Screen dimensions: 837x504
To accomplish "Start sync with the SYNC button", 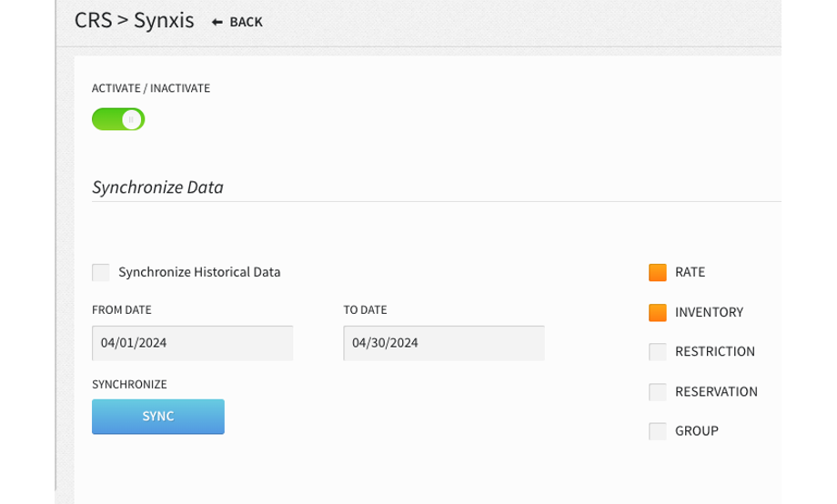I will point(158,417).
